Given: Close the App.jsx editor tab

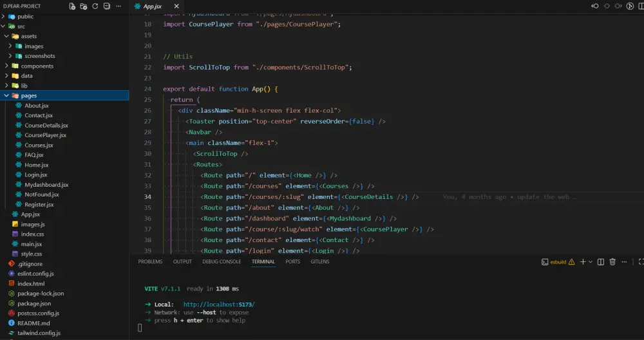Looking at the screenshot, I should tap(176, 6).
